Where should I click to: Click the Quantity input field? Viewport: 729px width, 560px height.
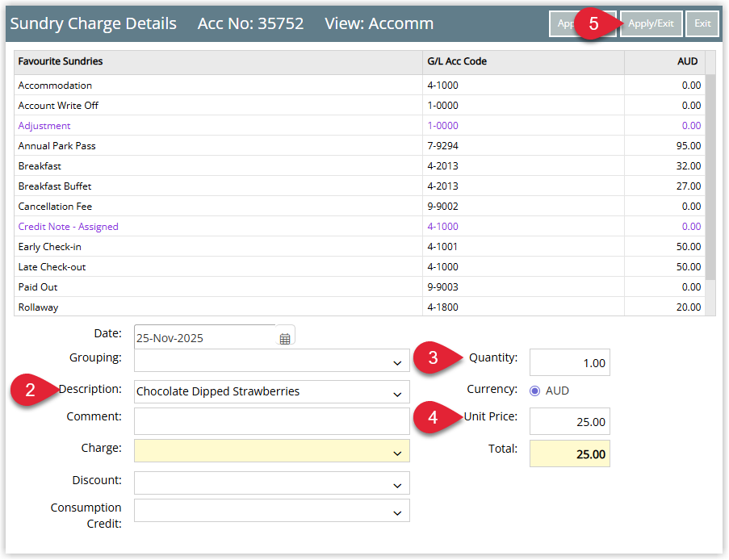click(569, 362)
